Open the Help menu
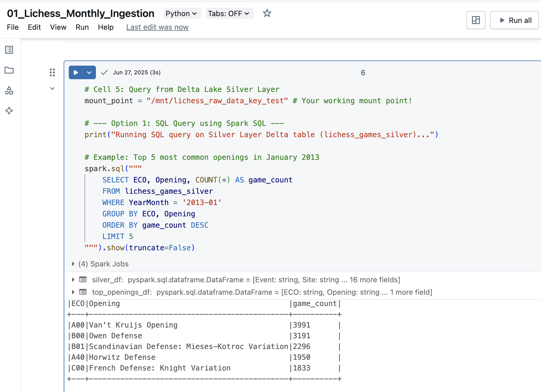Screen dimensions: 541x392 (106, 27)
